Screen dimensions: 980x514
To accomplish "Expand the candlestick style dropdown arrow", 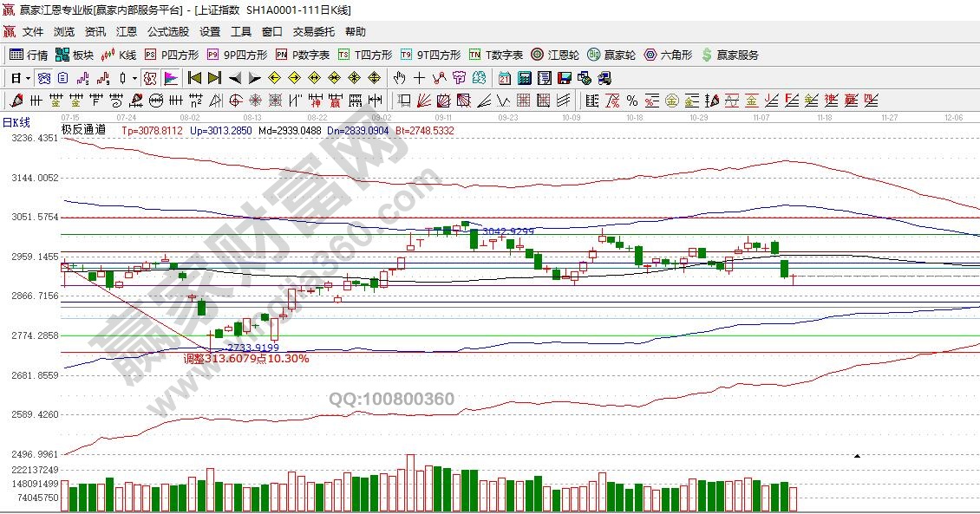I will pos(134,78).
